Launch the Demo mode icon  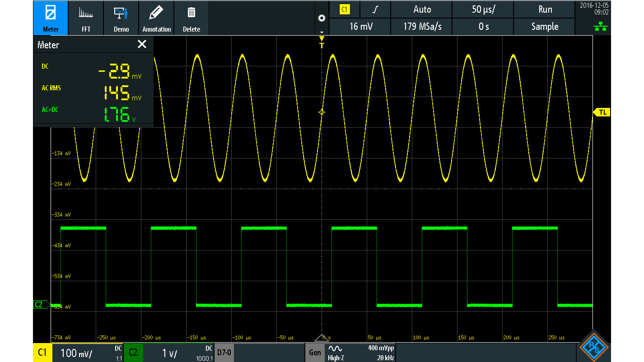tap(121, 18)
